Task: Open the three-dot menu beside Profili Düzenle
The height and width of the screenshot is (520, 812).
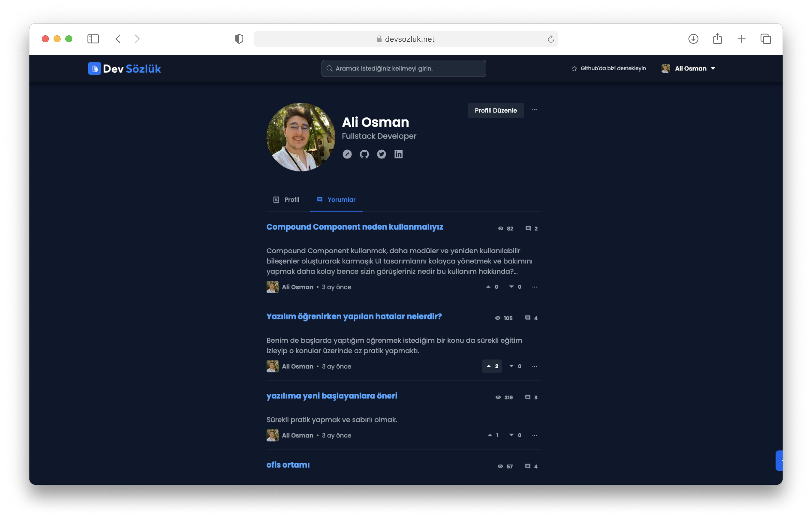Action: tap(534, 110)
